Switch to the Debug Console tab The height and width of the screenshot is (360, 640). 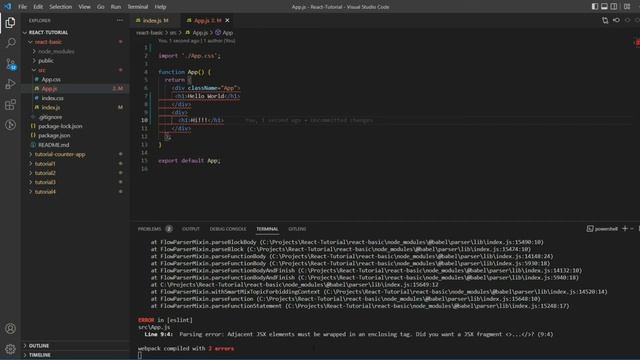(x=228, y=229)
